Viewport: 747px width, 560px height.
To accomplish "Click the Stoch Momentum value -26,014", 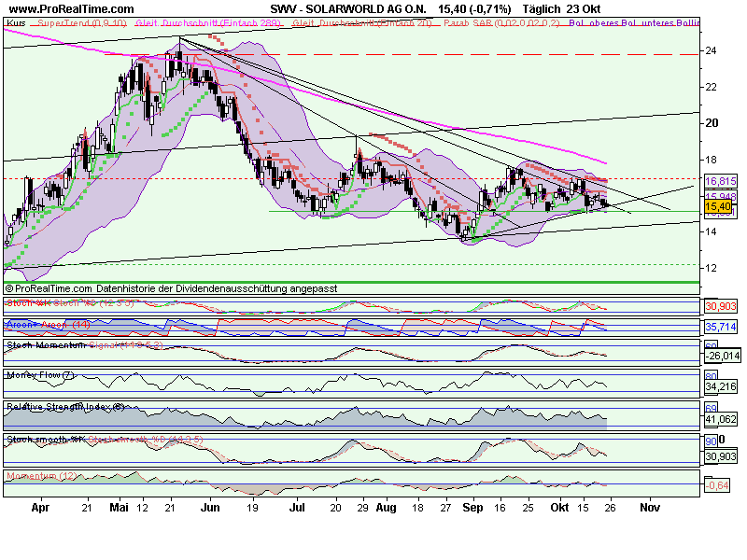I will coord(723,356).
